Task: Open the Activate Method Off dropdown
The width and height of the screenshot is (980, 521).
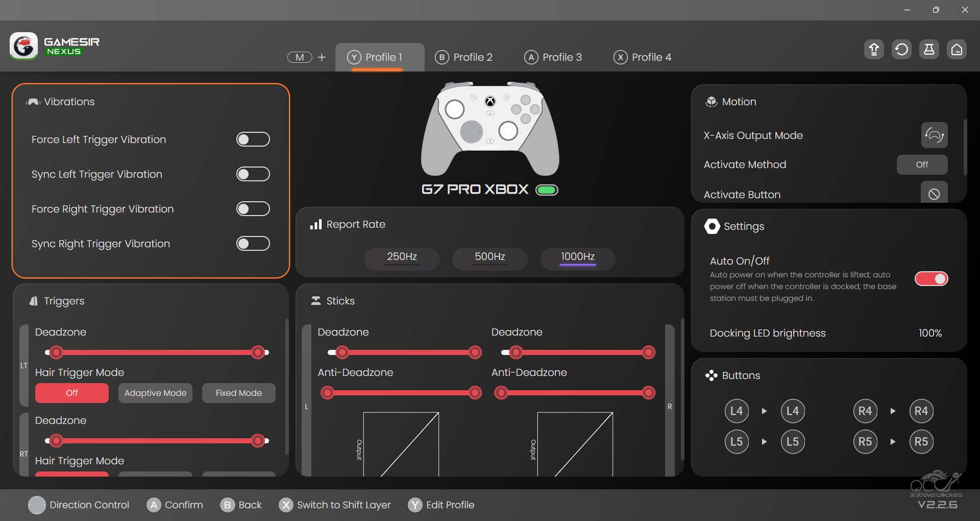Action: click(x=922, y=164)
